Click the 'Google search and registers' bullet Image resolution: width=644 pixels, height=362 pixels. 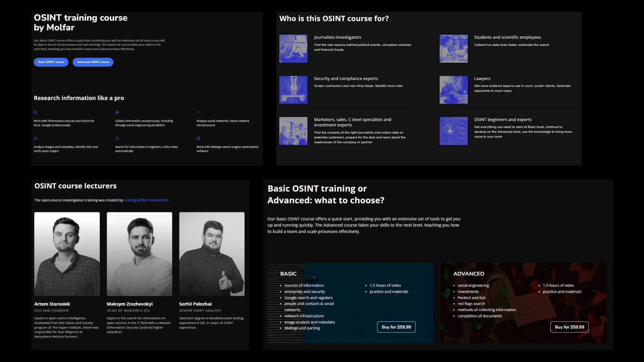tap(309, 298)
